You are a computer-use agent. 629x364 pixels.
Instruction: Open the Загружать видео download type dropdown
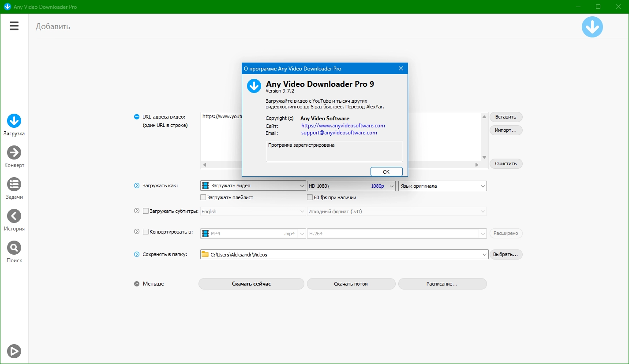tap(253, 186)
